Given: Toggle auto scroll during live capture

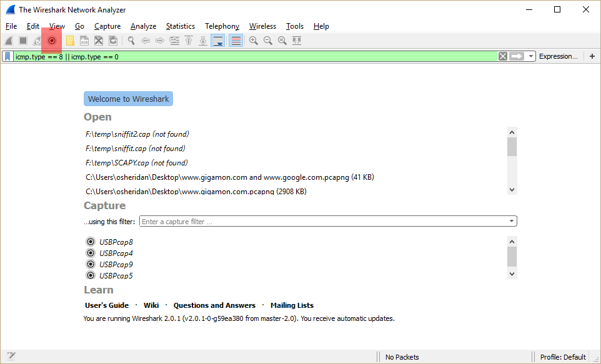Looking at the screenshot, I should tap(217, 41).
